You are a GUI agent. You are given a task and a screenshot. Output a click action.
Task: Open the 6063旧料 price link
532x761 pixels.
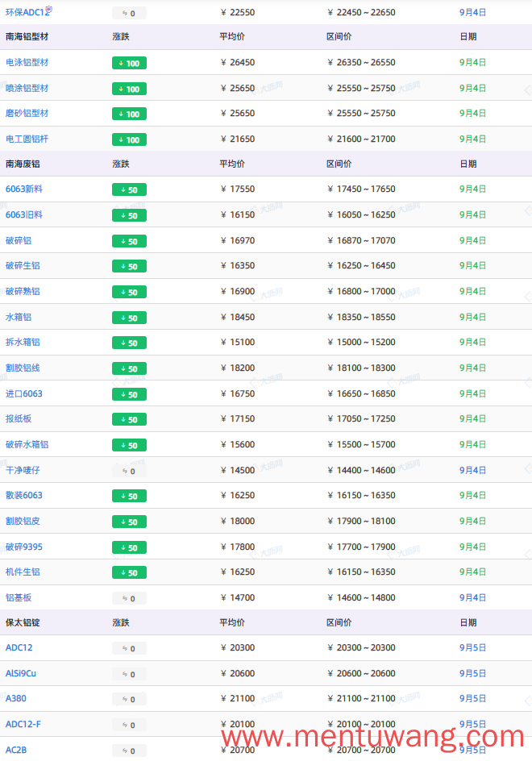coord(24,215)
